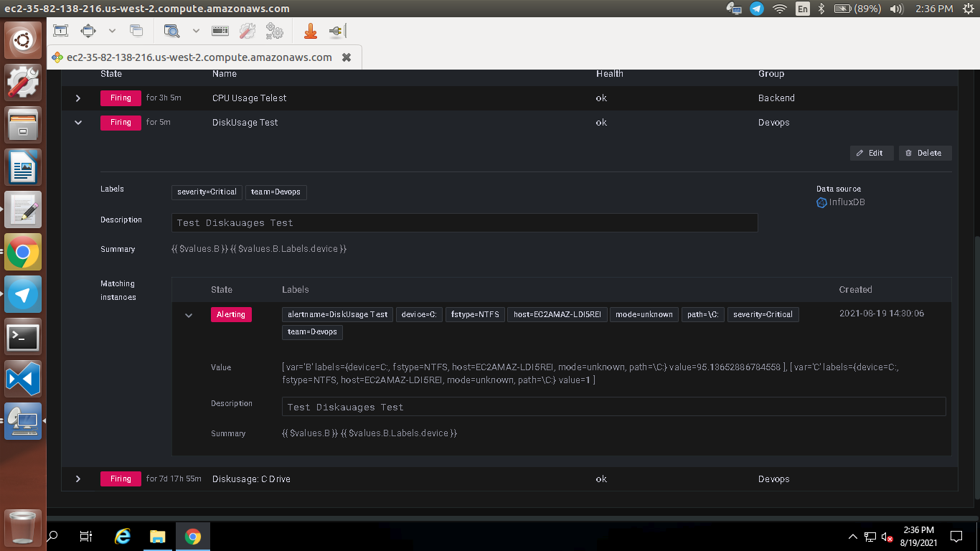Click the red download arrow toolbar icon
980x551 pixels.
tap(310, 30)
